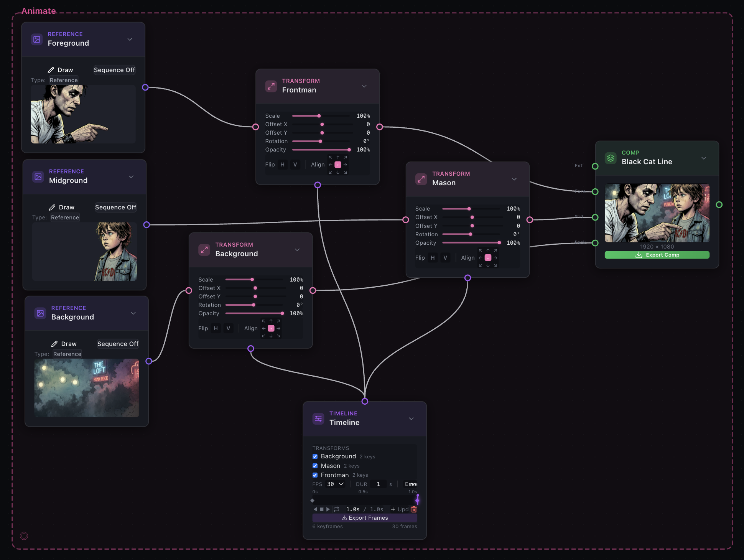Click the DUR duration input field
Image resolution: width=744 pixels, height=560 pixels.
pos(378,484)
